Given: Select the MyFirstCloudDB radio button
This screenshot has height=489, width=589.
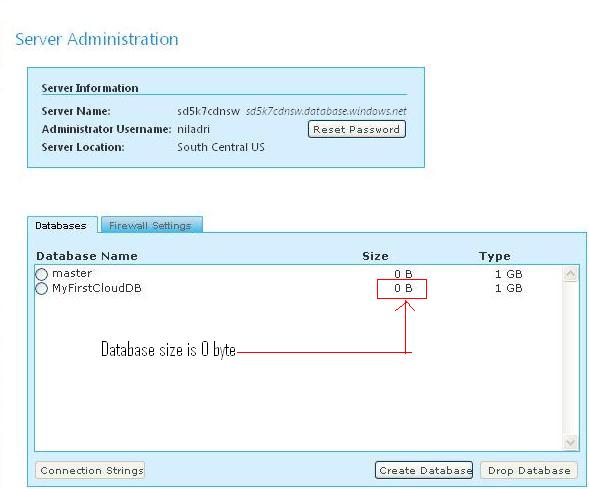Looking at the screenshot, I should point(42,289).
